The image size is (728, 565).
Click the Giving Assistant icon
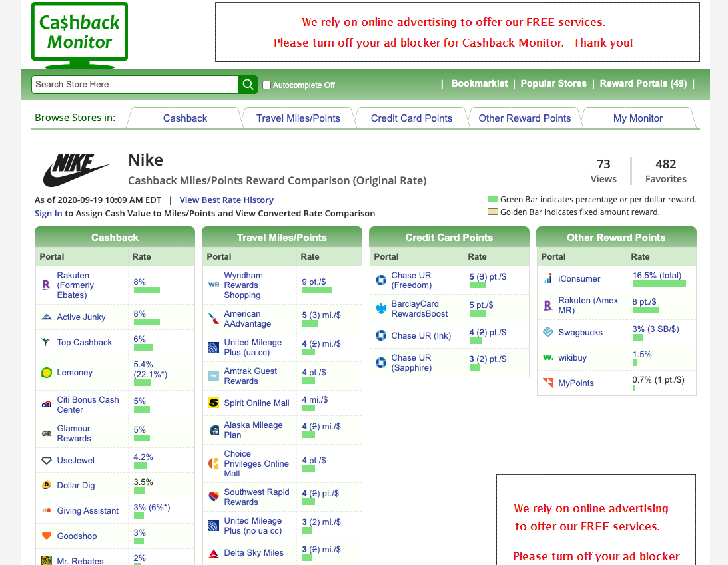click(47, 510)
